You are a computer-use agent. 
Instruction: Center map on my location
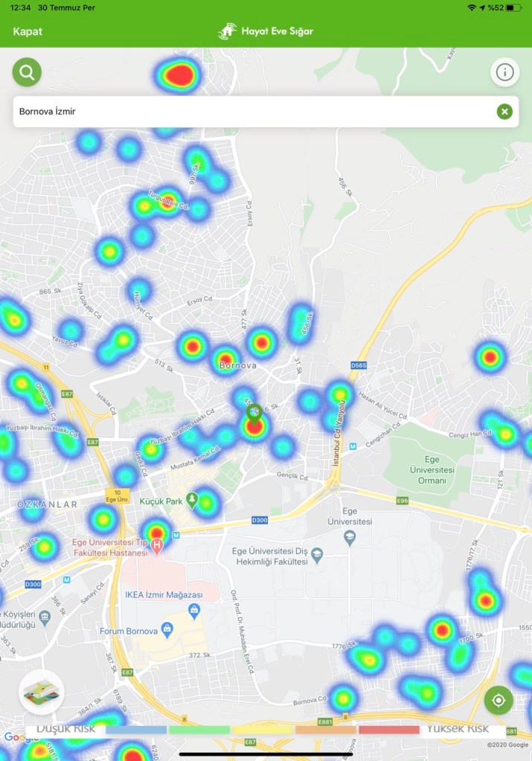pyautogui.click(x=499, y=700)
